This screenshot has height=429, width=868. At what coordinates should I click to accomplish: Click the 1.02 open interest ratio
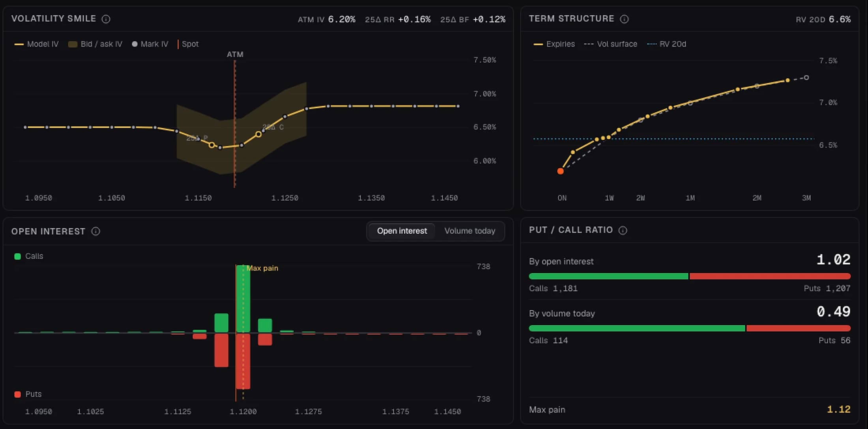point(833,259)
